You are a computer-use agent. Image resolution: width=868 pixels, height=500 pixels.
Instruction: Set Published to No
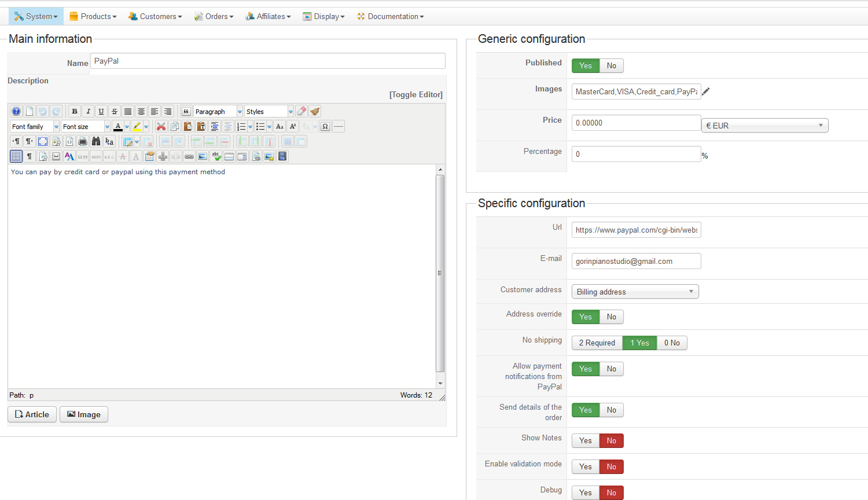611,66
